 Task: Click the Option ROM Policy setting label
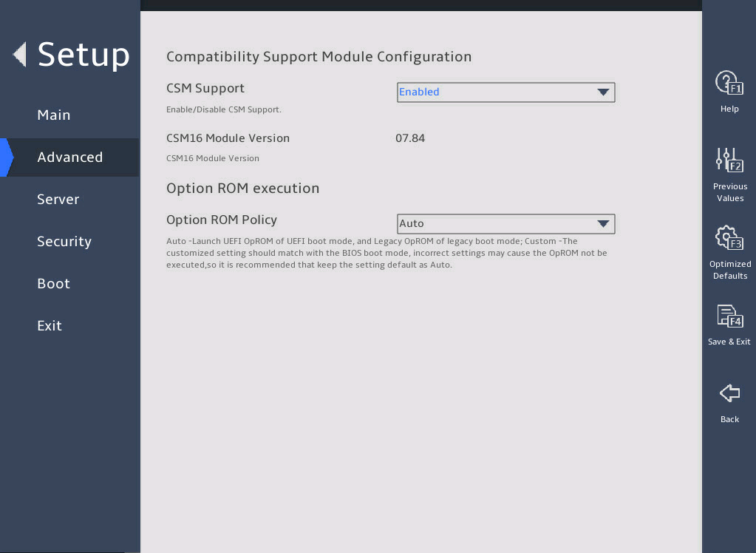click(222, 220)
